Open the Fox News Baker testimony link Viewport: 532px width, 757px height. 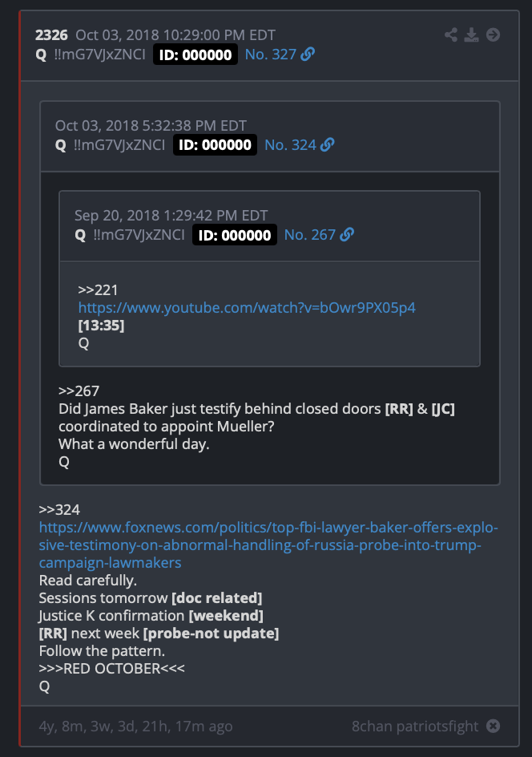tap(268, 544)
